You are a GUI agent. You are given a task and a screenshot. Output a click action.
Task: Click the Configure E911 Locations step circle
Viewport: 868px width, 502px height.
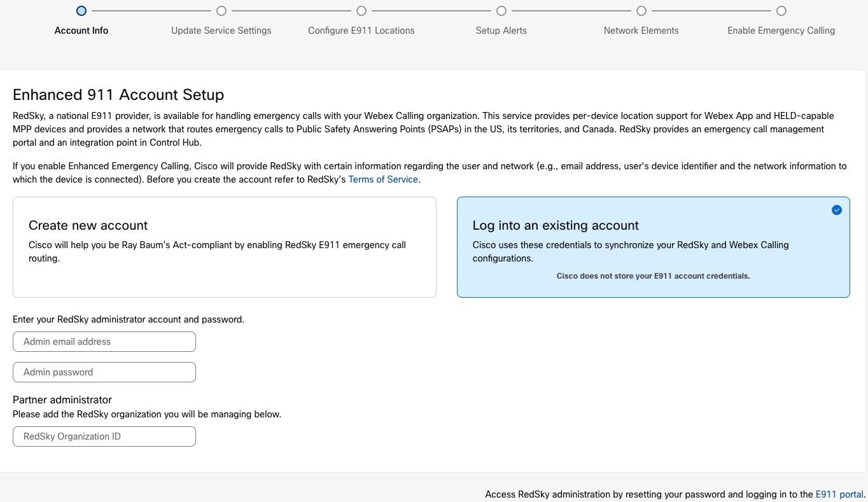coord(361,11)
